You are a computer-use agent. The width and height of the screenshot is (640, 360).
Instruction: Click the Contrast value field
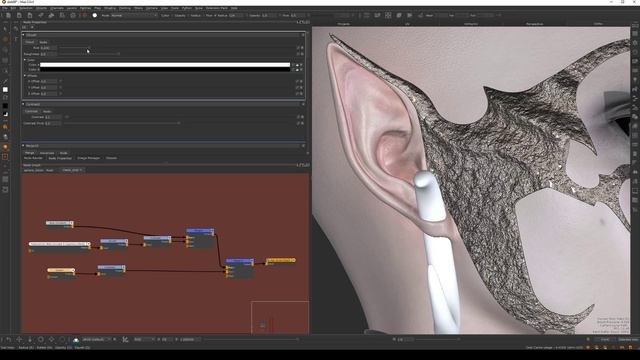point(53,117)
